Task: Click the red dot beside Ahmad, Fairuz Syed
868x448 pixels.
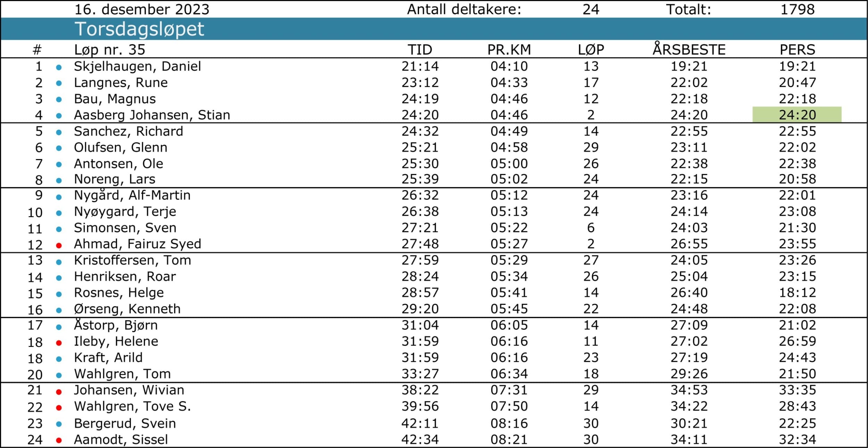Action: click(x=59, y=246)
